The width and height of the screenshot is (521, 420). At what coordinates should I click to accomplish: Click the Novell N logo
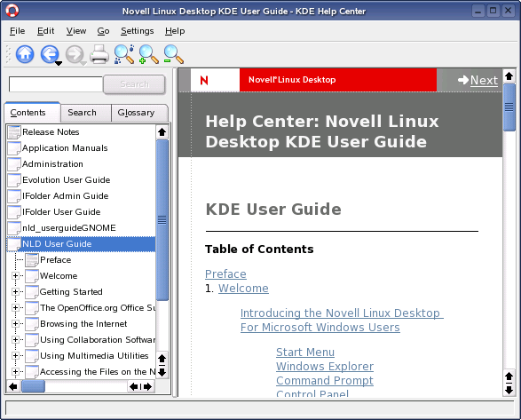[204, 80]
